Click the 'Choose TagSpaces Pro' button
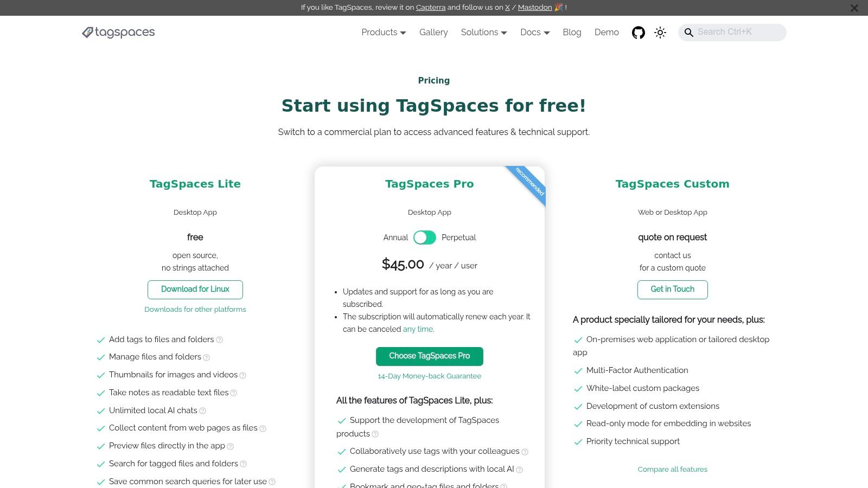This screenshot has width=868, height=488. [429, 356]
